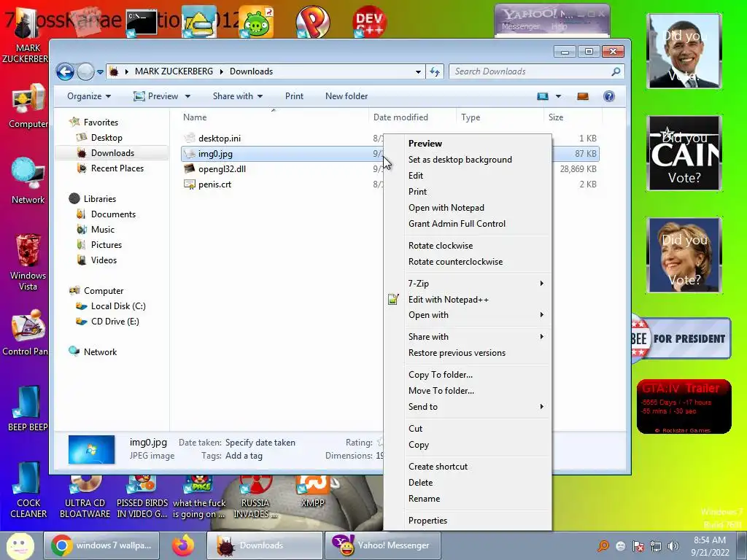The height and width of the screenshot is (560, 747).
Task: Open Recent Places in navigation pane
Action: point(117,168)
